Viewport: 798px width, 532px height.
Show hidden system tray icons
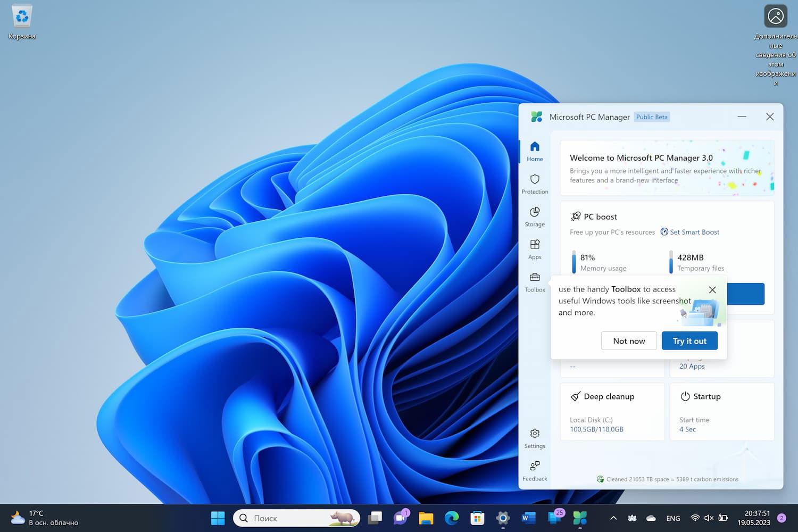click(613, 518)
